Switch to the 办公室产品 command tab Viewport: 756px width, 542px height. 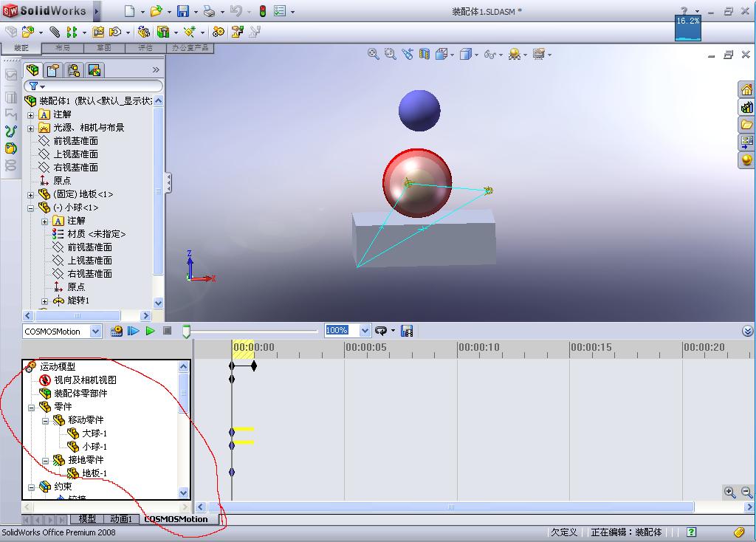(x=190, y=48)
